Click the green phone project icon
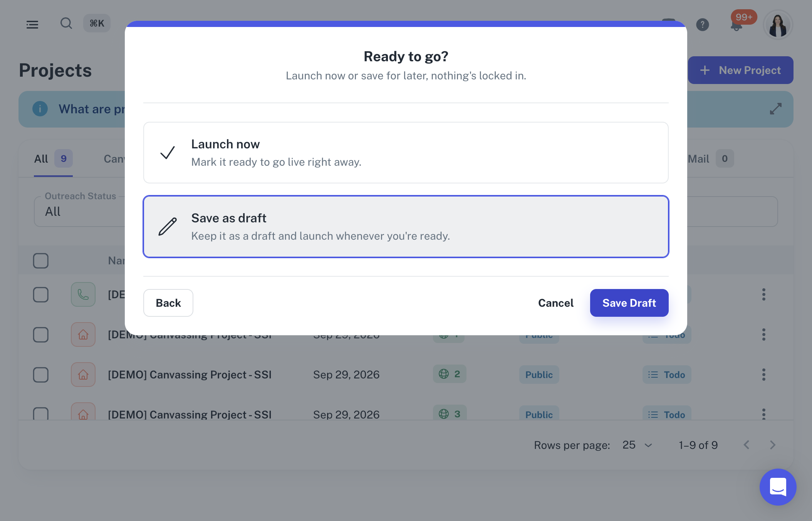The image size is (812, 521). [x=83, y=294]
